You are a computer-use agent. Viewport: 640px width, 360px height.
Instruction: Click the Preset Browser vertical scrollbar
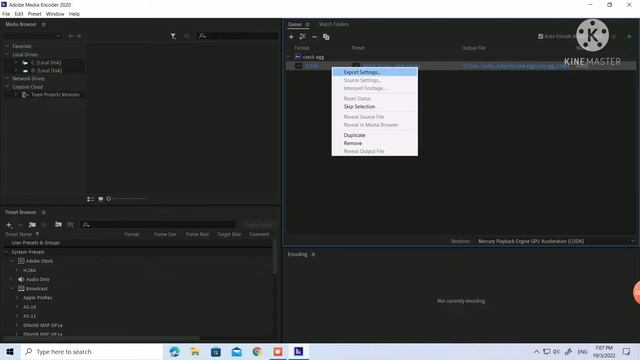tap(275, 256)
